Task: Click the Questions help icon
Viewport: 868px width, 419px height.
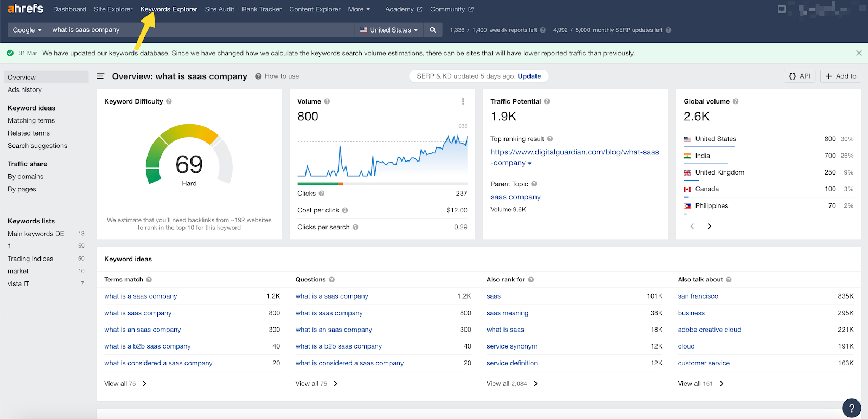Action: (331, 280)
